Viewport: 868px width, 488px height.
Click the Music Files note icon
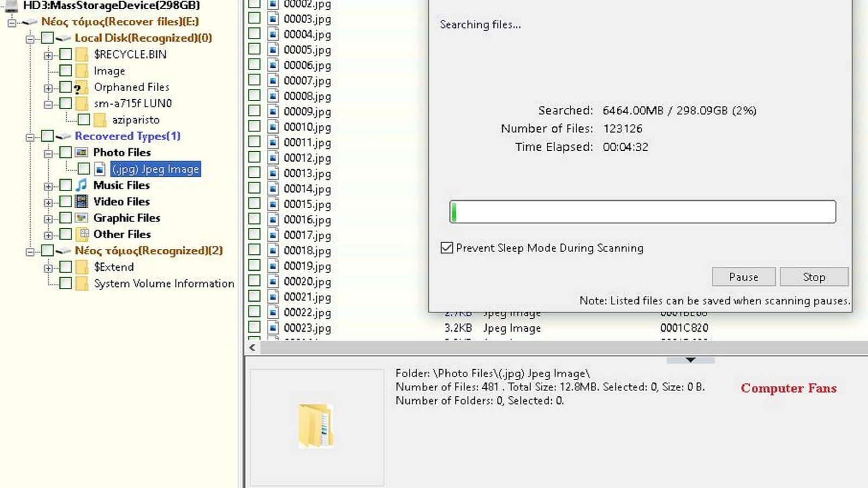pos(82,185)
